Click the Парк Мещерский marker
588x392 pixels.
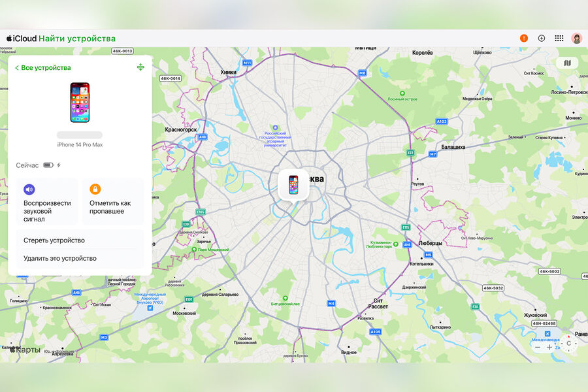[194, 250]
